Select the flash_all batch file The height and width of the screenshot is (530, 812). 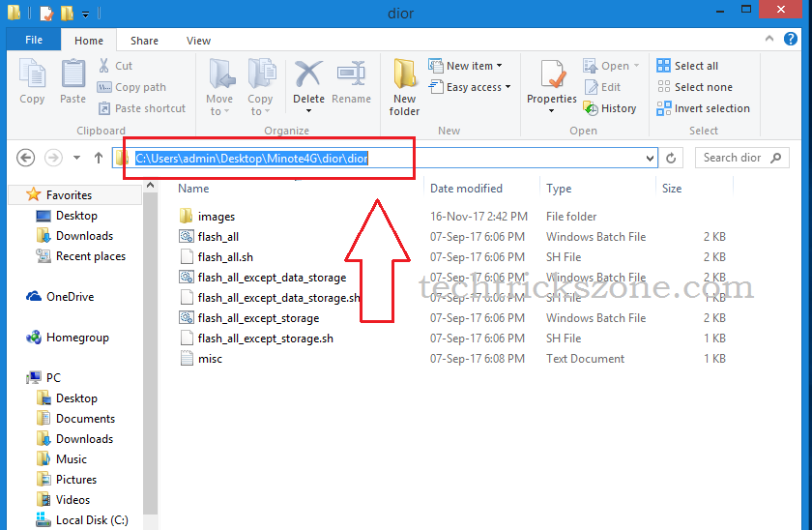pos(217,237)
